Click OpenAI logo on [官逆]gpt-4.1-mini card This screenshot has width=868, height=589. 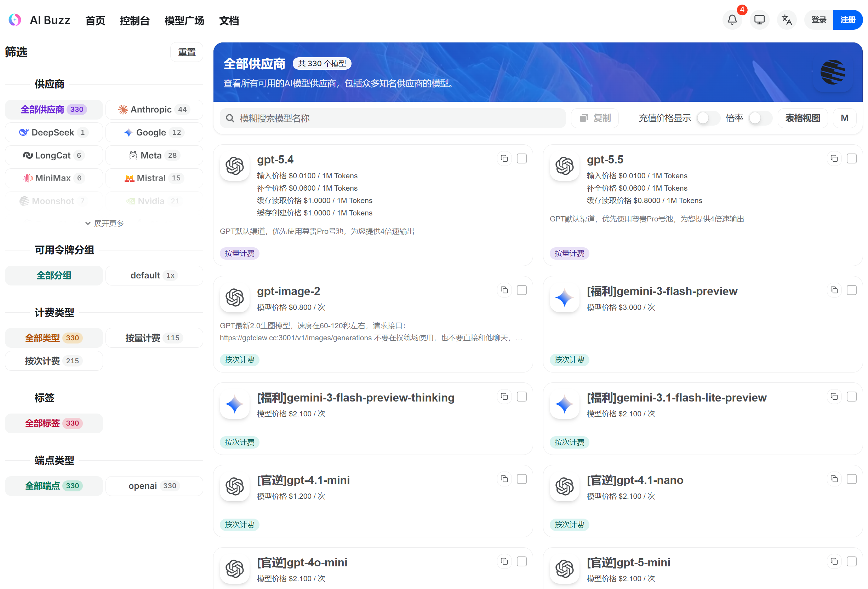point(235,487)
